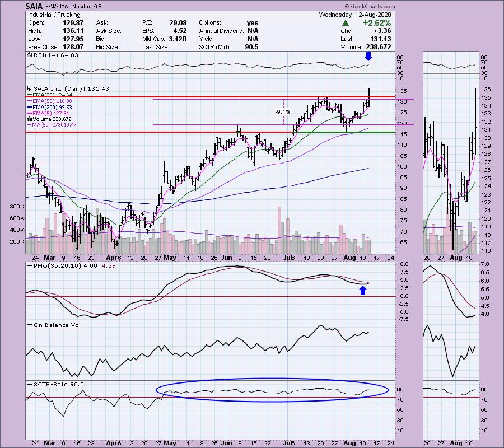Click the SCTR (Mid) label in the header

coord(214,47)
